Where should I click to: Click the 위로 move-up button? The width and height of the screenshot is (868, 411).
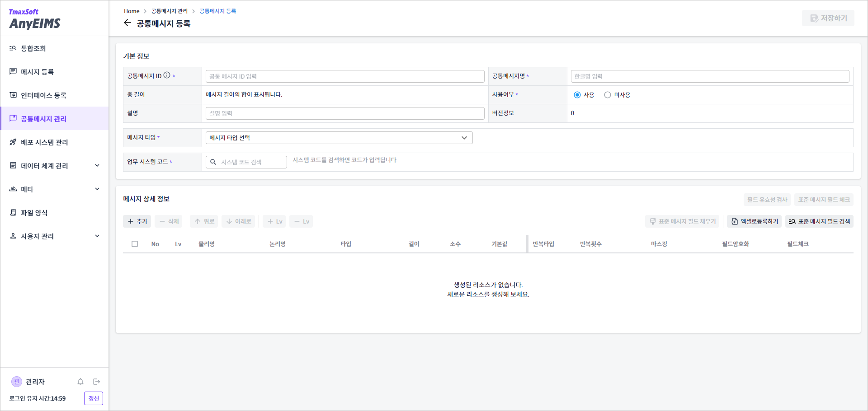pyautogui.click(x=204, y=221)
